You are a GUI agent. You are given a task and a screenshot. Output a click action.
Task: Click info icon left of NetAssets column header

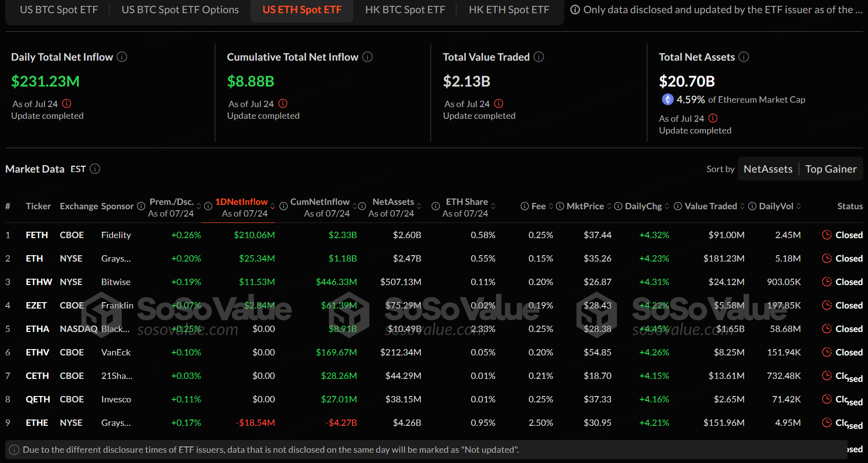362,206
